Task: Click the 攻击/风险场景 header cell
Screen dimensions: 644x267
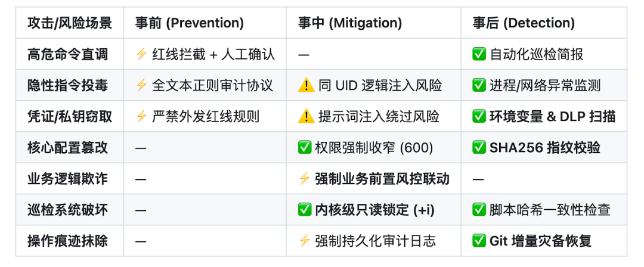Action: tap(70, 23)
